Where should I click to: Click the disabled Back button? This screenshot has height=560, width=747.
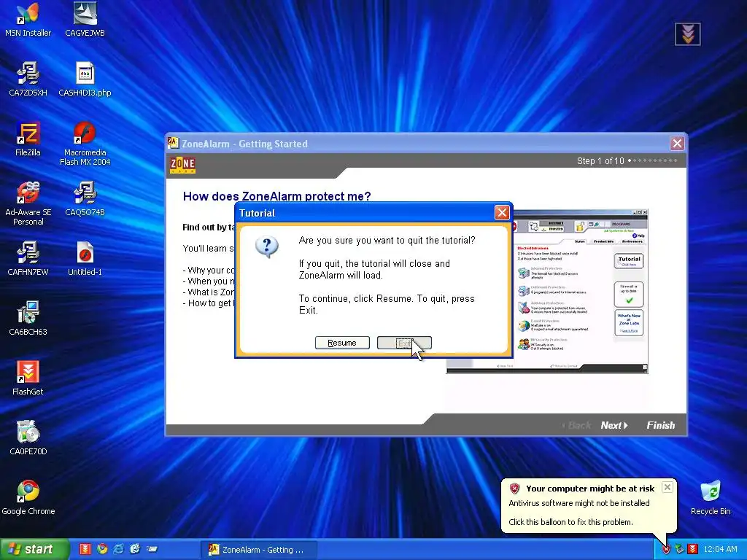click(x=577, y=425)
